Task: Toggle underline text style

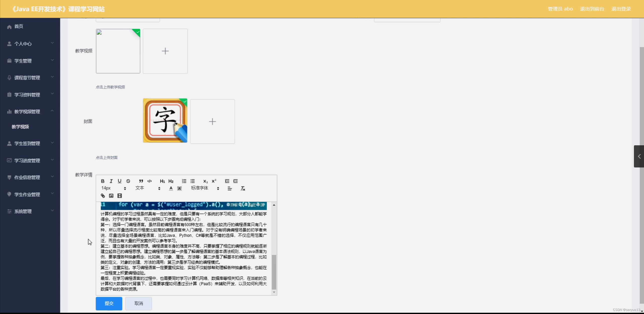Action: coord(120,181)
